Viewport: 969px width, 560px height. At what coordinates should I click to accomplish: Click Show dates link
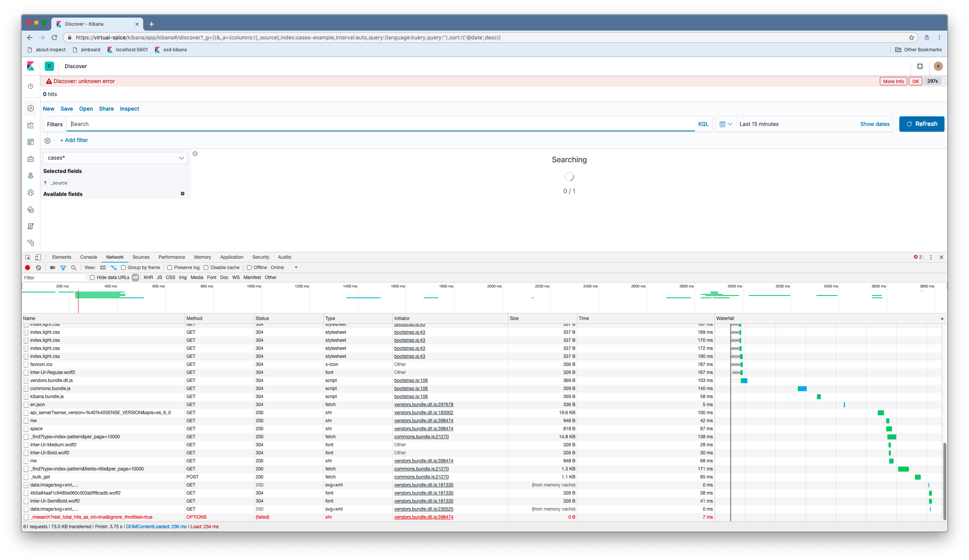(874, 124)
